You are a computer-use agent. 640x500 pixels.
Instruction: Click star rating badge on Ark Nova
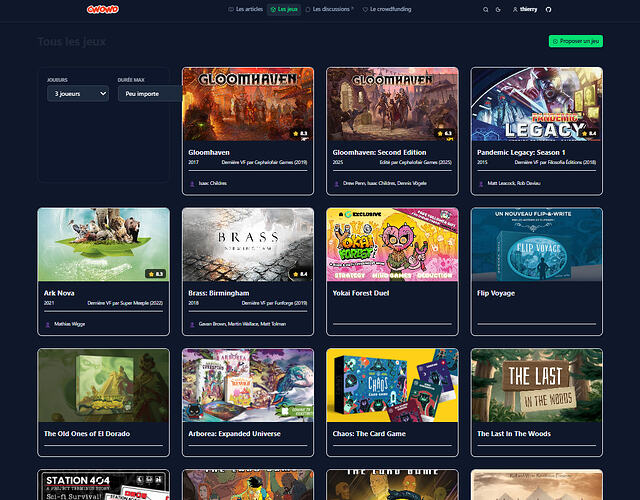(x=155, y=273)
